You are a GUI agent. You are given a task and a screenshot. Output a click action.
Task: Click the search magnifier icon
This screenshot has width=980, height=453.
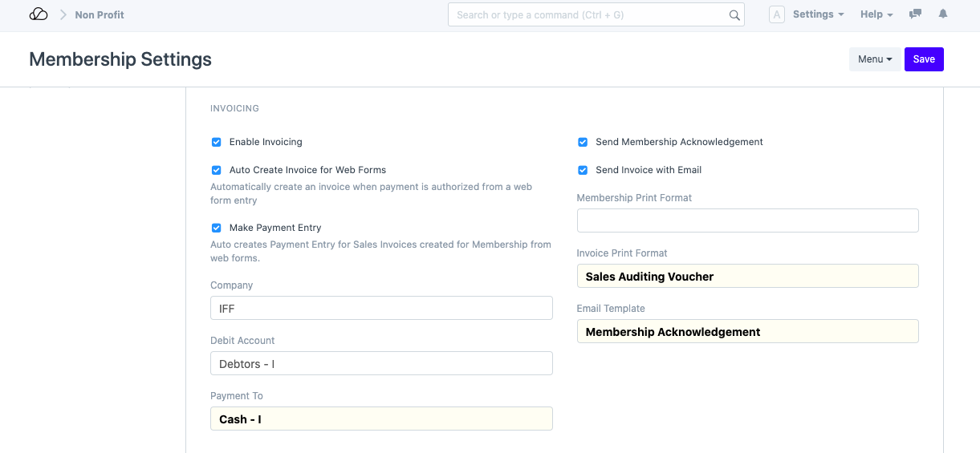734,15
